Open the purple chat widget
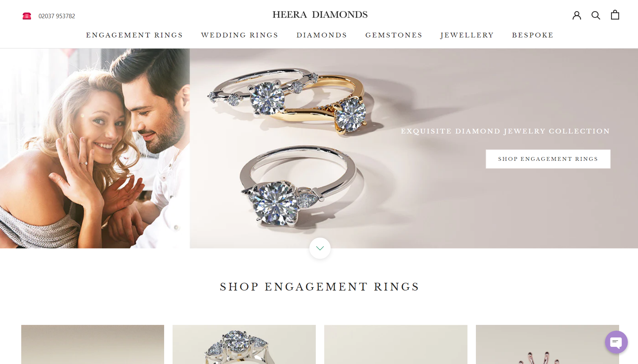The height and width of the screenshot is (364, 638). [616, 342]
